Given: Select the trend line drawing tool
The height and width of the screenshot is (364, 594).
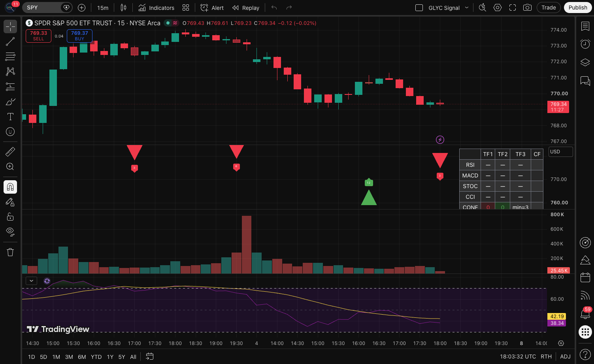Looking at the screenshot, I should [x=10, y=41].
